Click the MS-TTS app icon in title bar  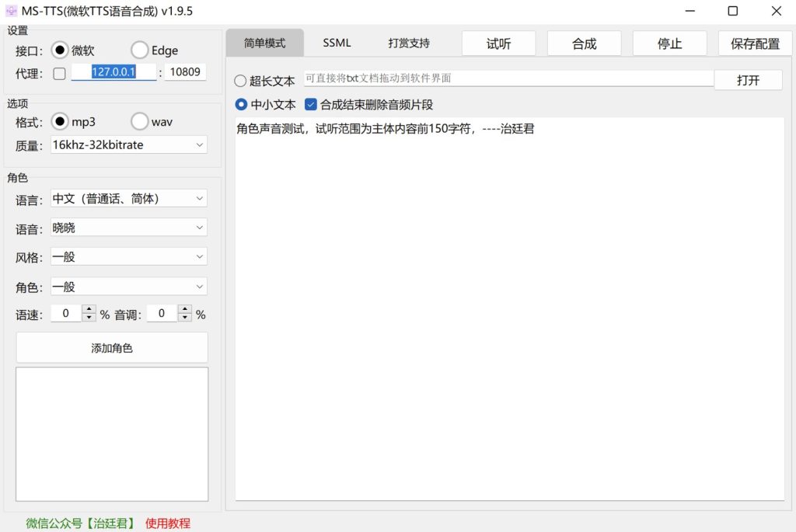point(11,11)
